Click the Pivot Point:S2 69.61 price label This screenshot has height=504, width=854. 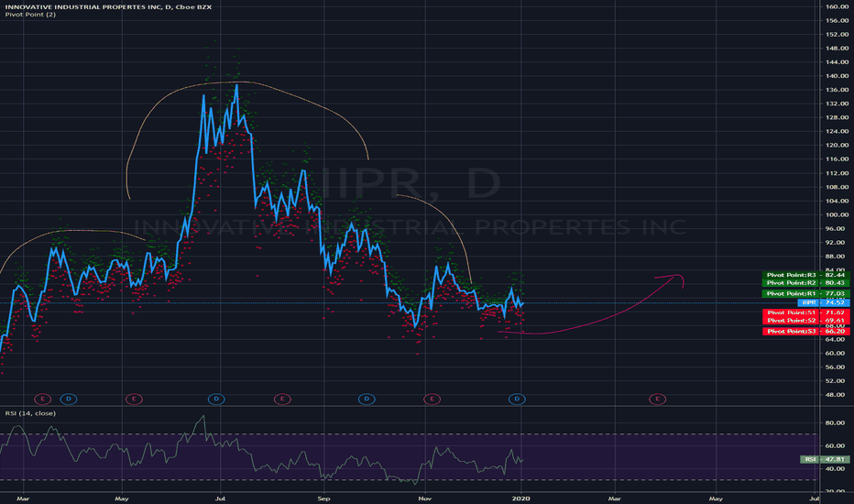805,321
